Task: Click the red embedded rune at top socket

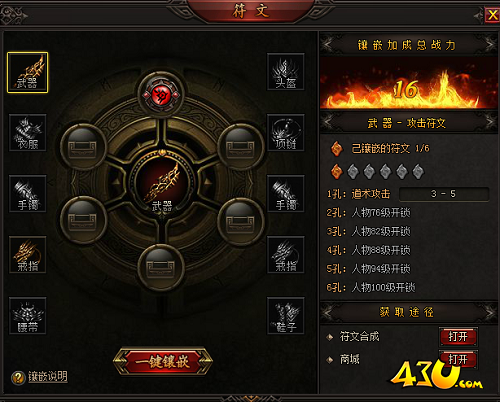Action: click(x=161, y=95)
